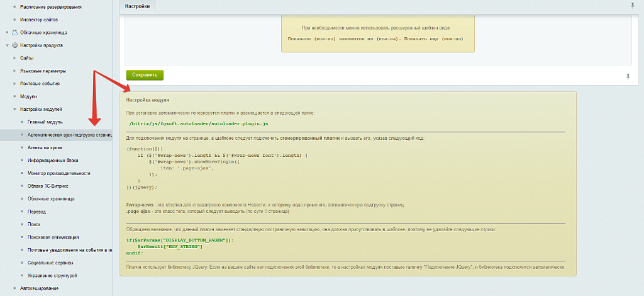Switch to the Настройки tab
644x296 pixels.
137,6
